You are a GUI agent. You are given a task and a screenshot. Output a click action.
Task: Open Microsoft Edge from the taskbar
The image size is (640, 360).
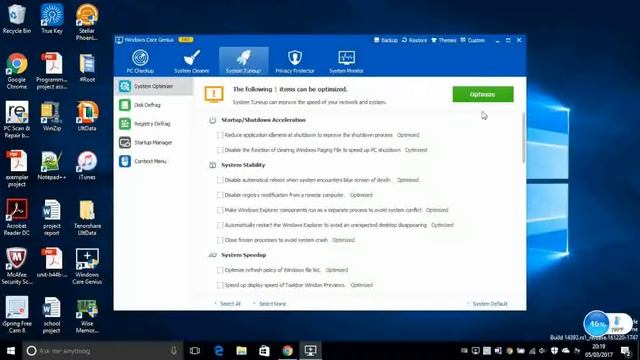click(x=219, y=351)
